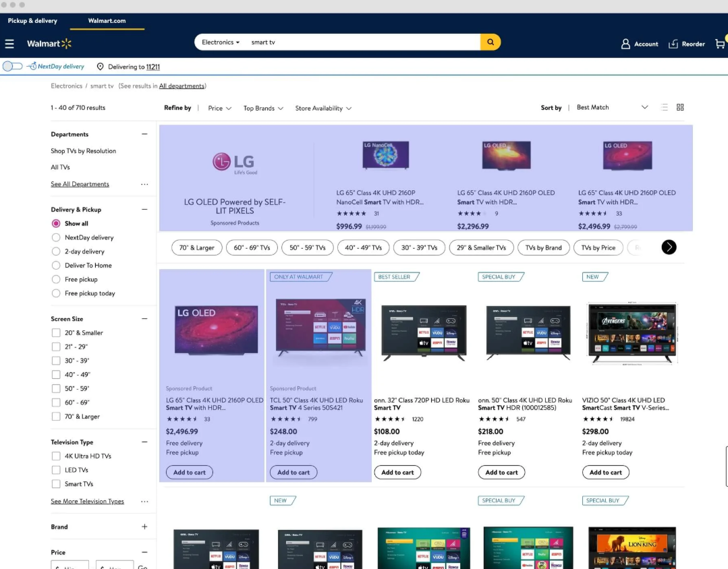Add the VIZIO 50" TV to cart
728x569 pixels.
click(x=605, y=473)
